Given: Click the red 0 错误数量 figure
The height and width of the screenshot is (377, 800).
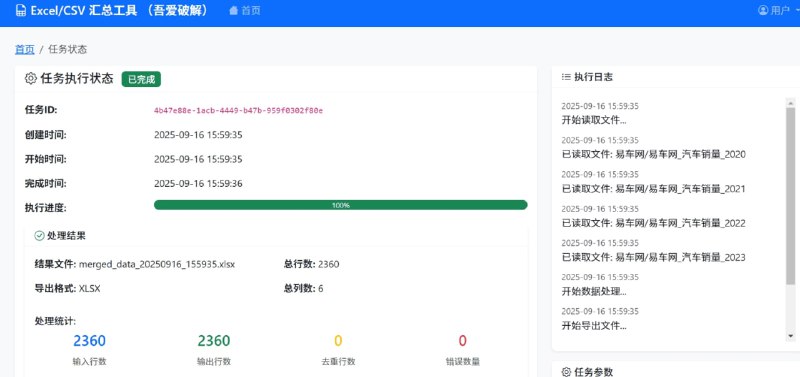Looking at the screenshot, I should tap(462, 340).
